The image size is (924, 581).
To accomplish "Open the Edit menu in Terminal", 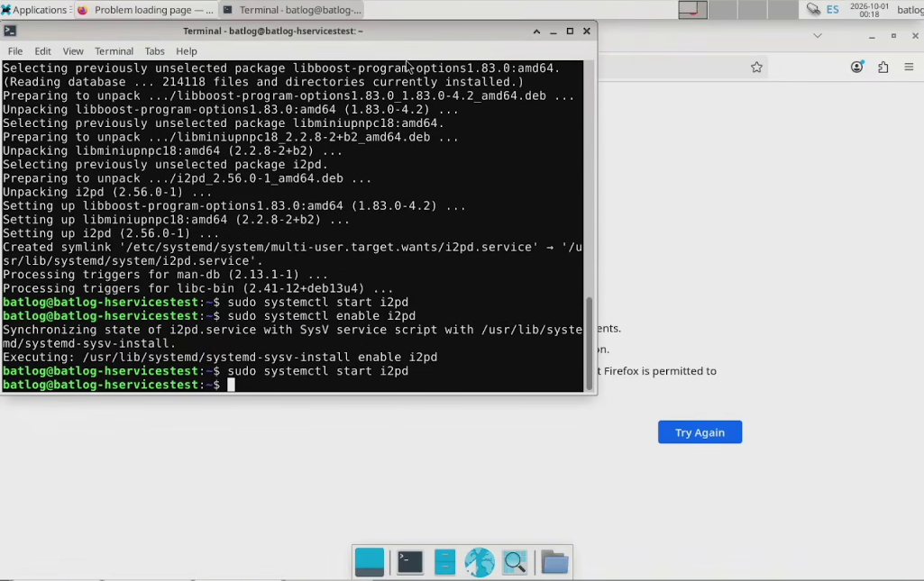I will coord(42,51).
